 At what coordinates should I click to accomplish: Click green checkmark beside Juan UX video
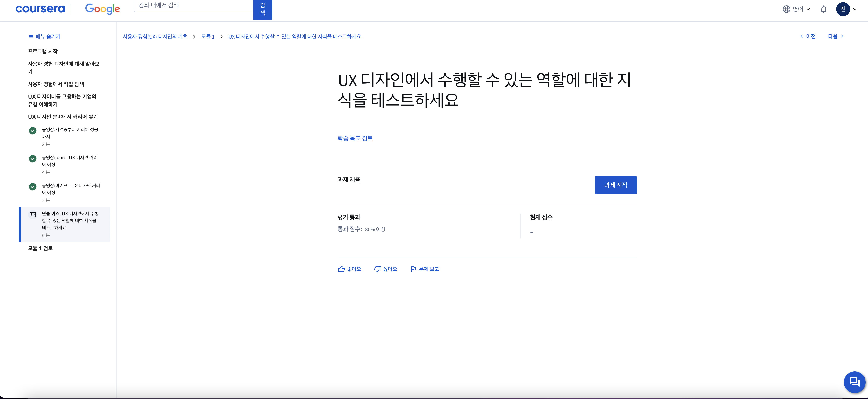tap(33, 158)
